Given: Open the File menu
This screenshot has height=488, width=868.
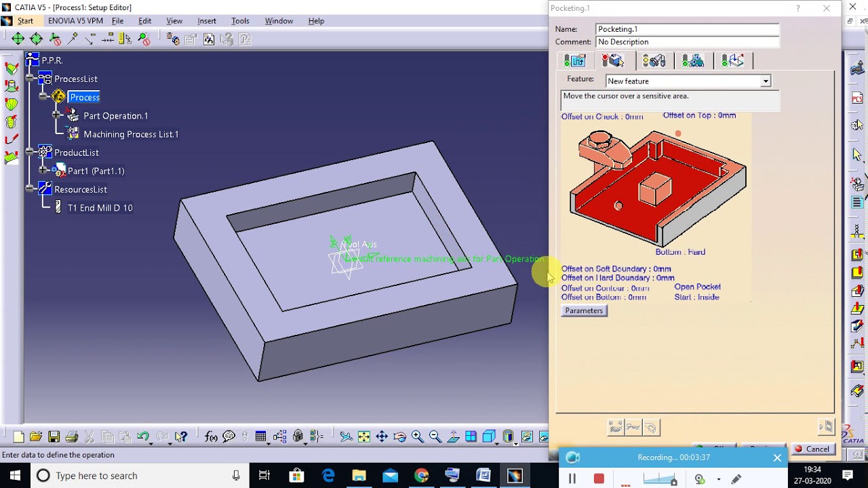Looking at the screenshot, I should [x=117, y=21].
